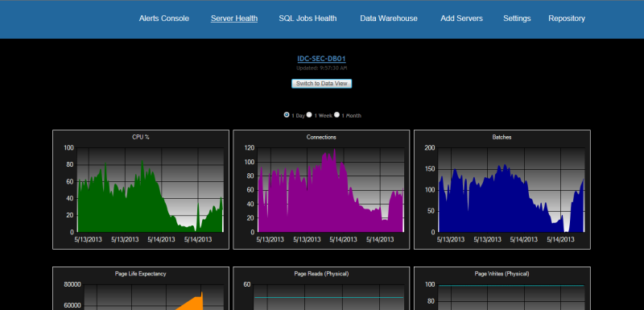Click the 'Page Writes (Physical)' title text
The width and height of the screenshot is (644, 310).
[502, 274]
